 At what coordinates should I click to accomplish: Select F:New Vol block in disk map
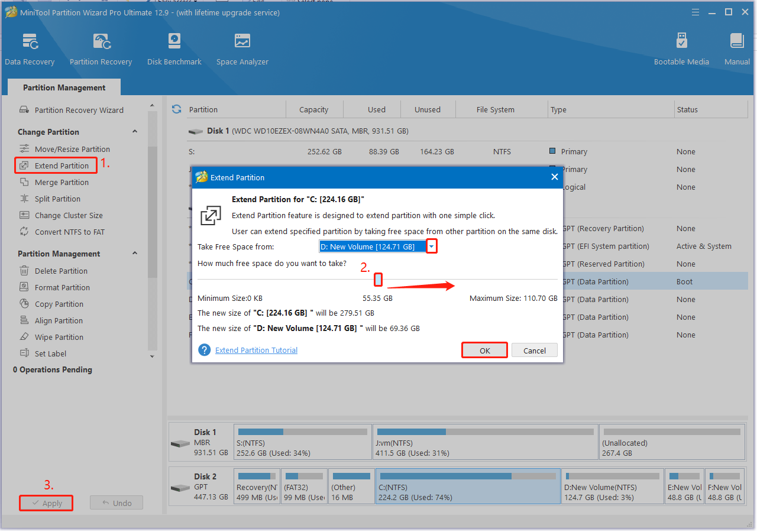click(x=725, y=486)
